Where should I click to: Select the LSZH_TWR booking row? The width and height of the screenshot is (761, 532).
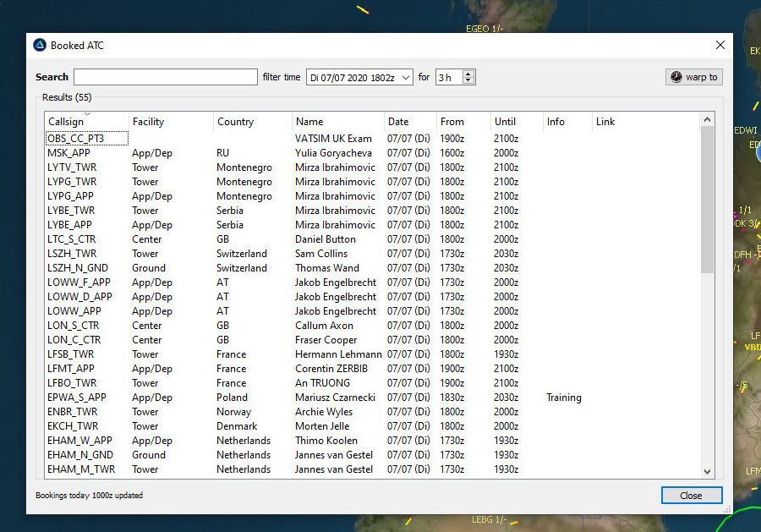coord(72,254)
